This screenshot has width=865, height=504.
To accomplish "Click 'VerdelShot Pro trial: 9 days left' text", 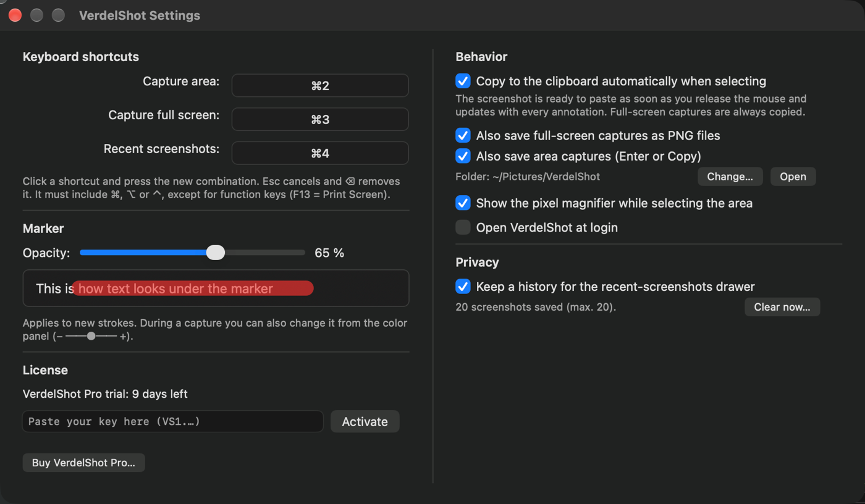I will pyautogui.click(x=105, y=394).
